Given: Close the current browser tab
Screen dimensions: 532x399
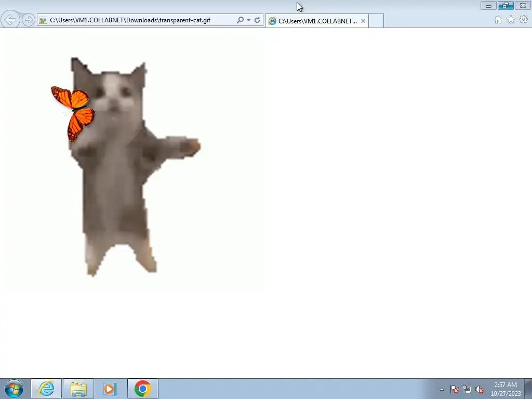Looking at the screenshot, I should [363, 21].
